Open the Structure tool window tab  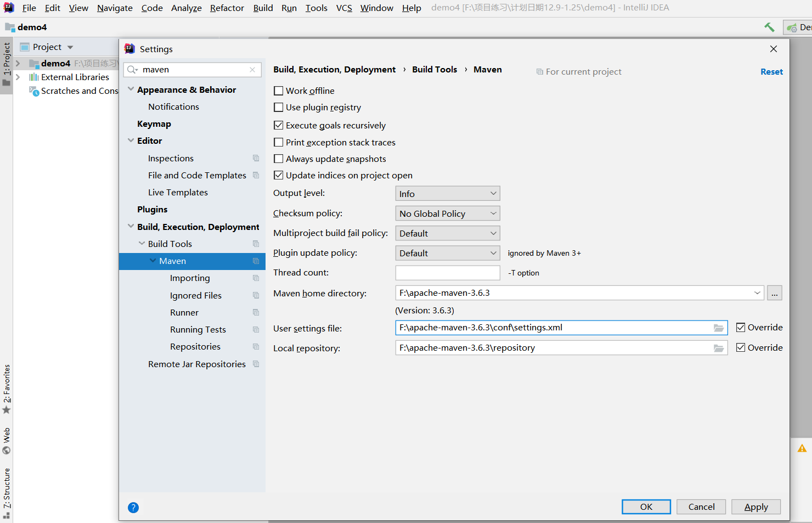click(7, 493)
